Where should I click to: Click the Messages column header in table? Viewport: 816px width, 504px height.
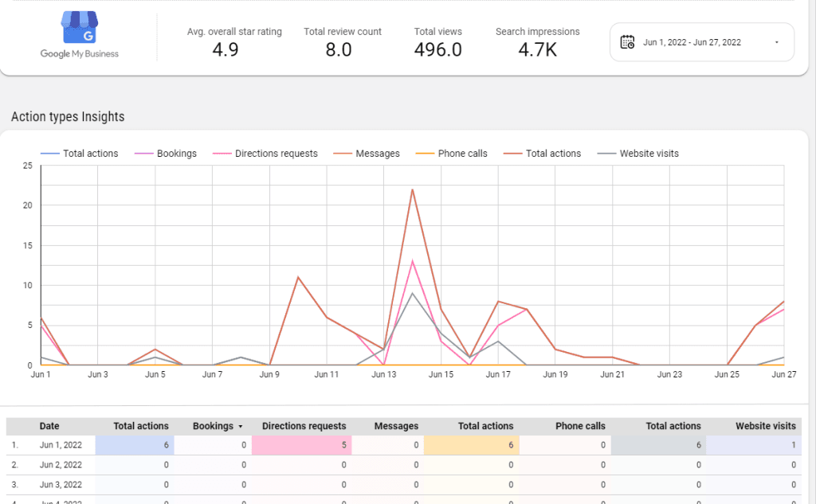(397, 426)
